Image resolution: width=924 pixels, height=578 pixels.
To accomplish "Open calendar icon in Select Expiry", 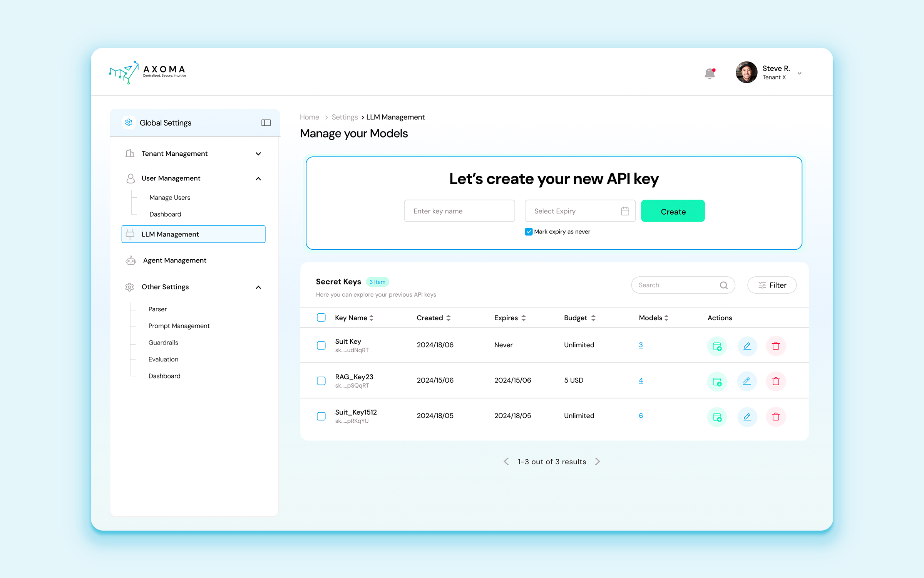I will [624, 211].
